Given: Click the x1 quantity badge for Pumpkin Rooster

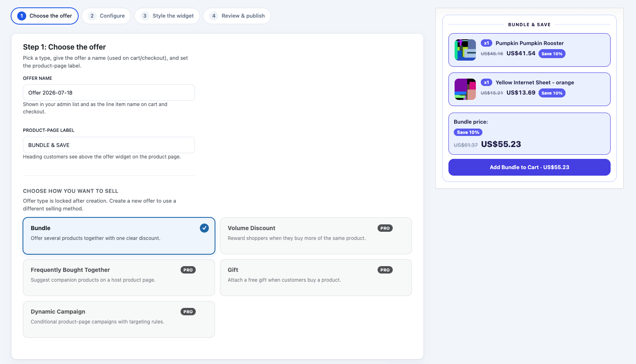Looking at the screenshot, I should click(487, 43).
